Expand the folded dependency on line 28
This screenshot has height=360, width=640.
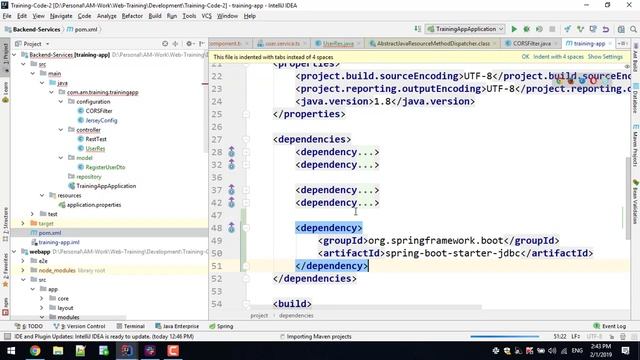click(x=246, y=152)
